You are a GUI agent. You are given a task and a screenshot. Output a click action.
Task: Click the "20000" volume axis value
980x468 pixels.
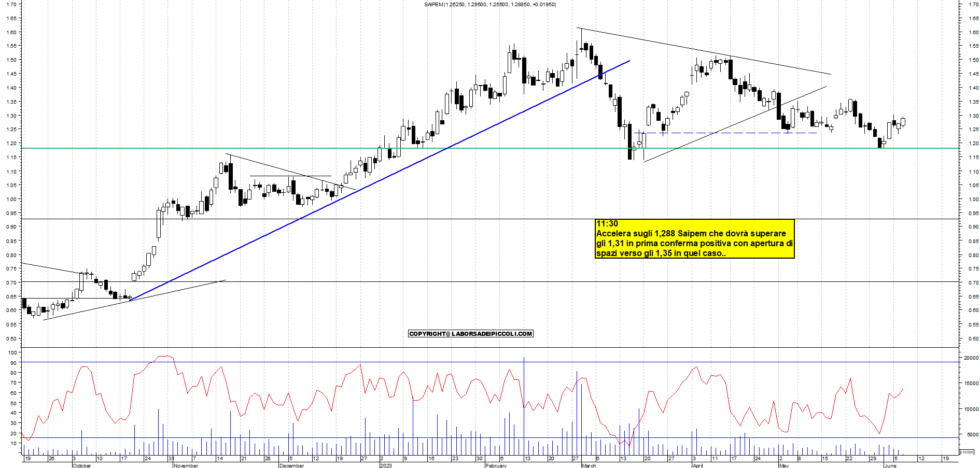tap(971, 358)
